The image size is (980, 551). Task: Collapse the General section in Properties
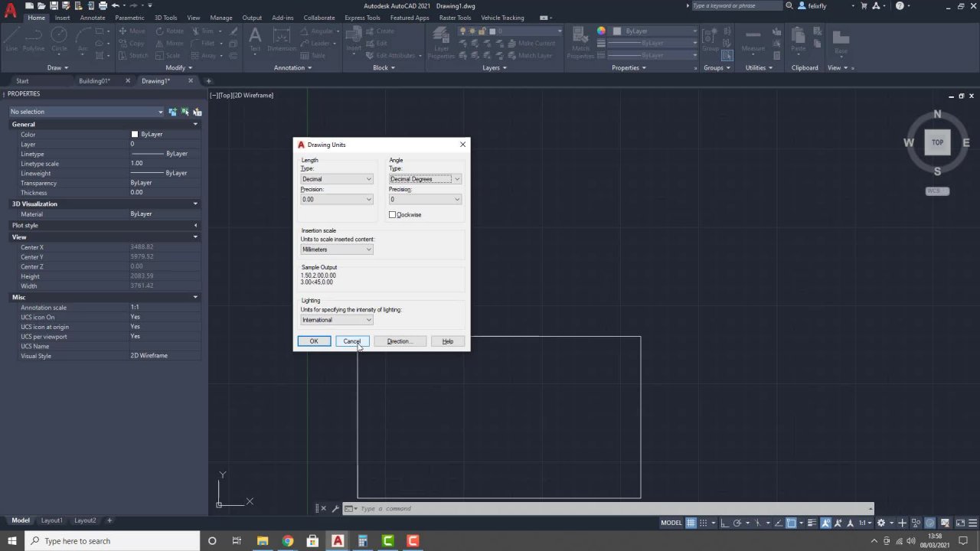tap(195, 124)
